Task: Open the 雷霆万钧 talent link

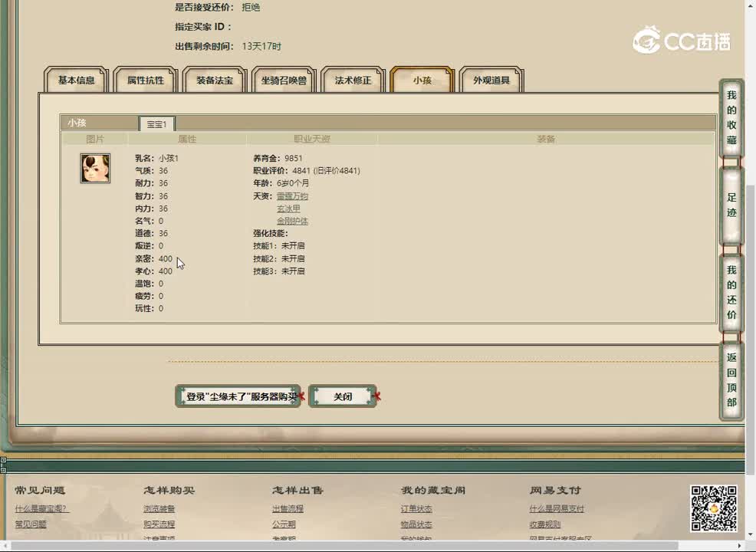Action: point(292,196)
